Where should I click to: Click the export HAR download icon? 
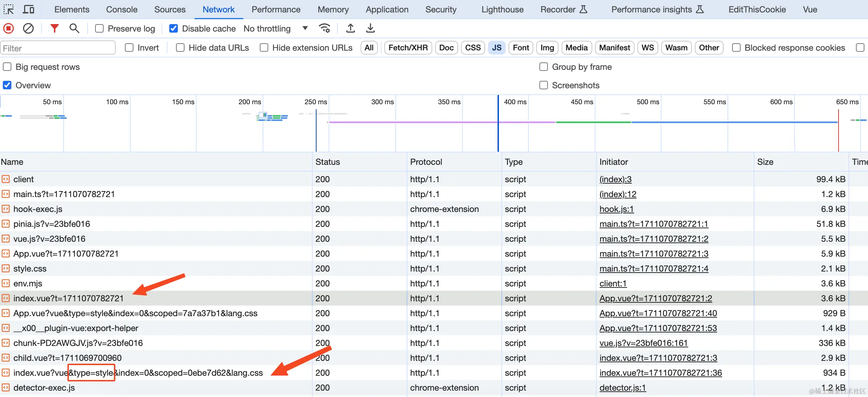(370, 28)
